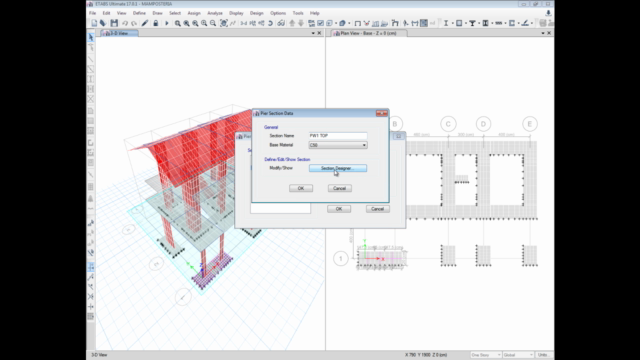This screenshot has height=360, width=640.
Task: Click the Rotate 3D View icon
Action: click(271, 23)
